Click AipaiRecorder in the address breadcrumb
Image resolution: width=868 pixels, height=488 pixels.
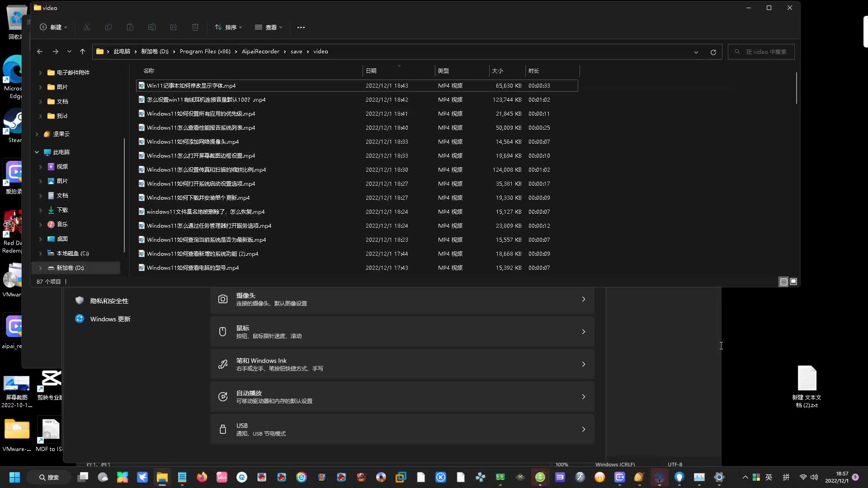(260, 52)
